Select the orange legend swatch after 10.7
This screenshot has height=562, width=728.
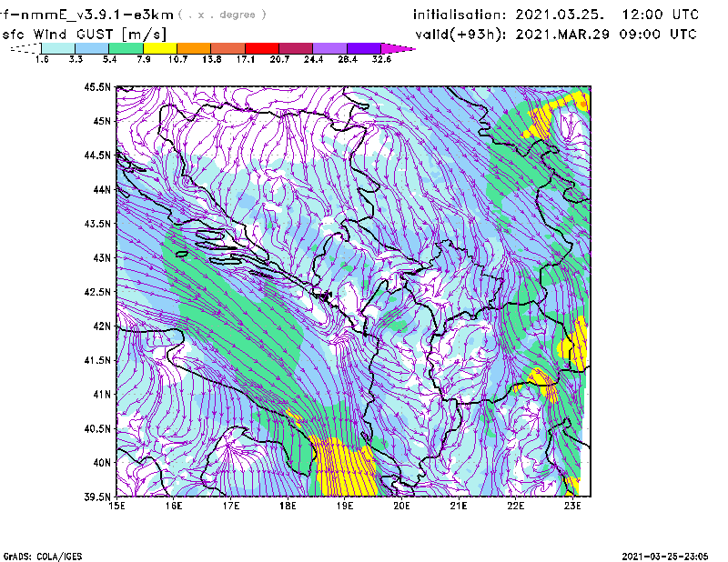coord(194,48)
